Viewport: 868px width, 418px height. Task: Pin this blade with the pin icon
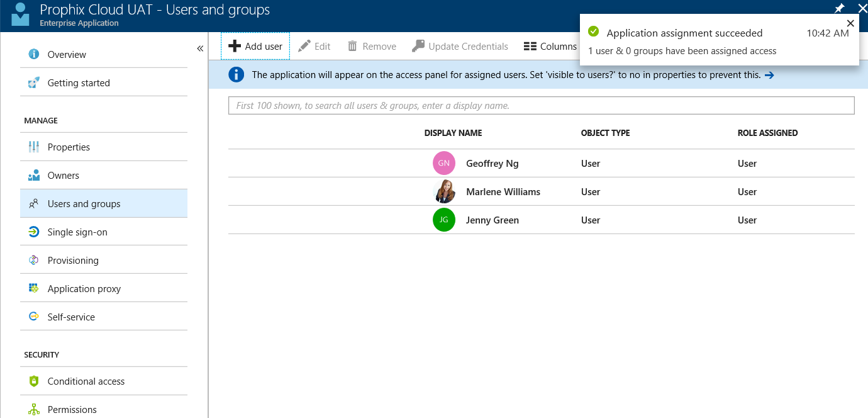pyautogui.click(x=839, y=8)
